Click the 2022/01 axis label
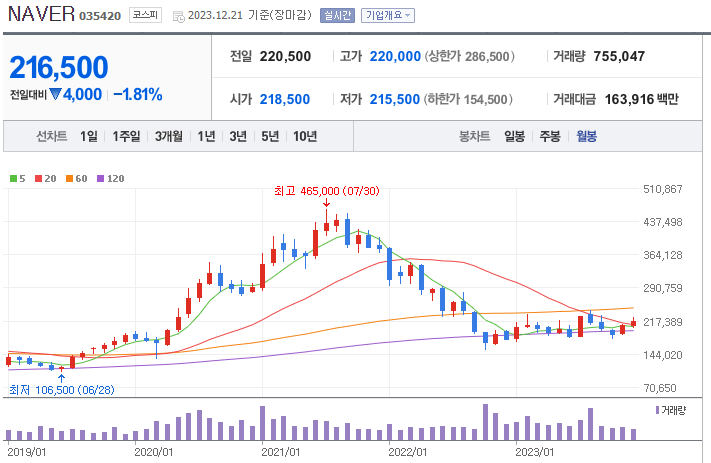 408,452
